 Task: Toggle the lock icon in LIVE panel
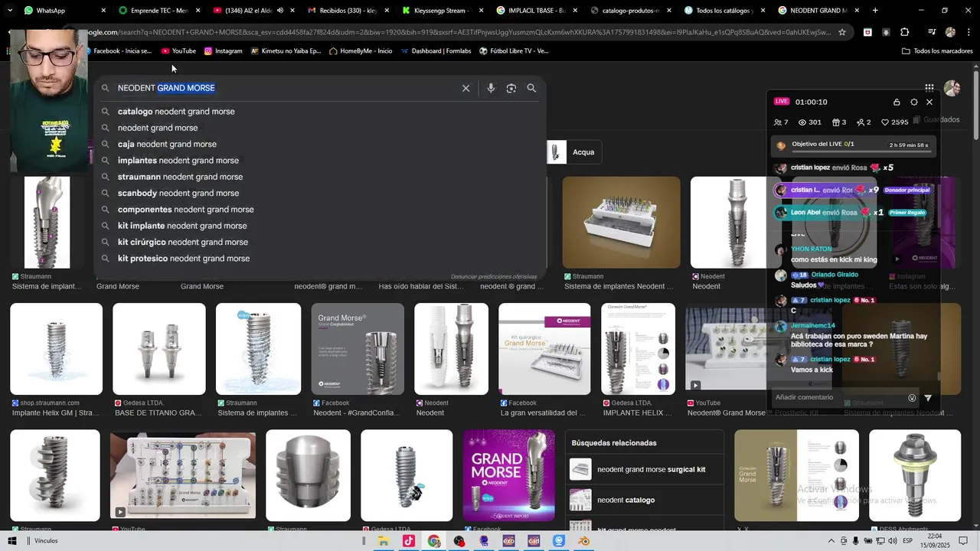point(897,102)
